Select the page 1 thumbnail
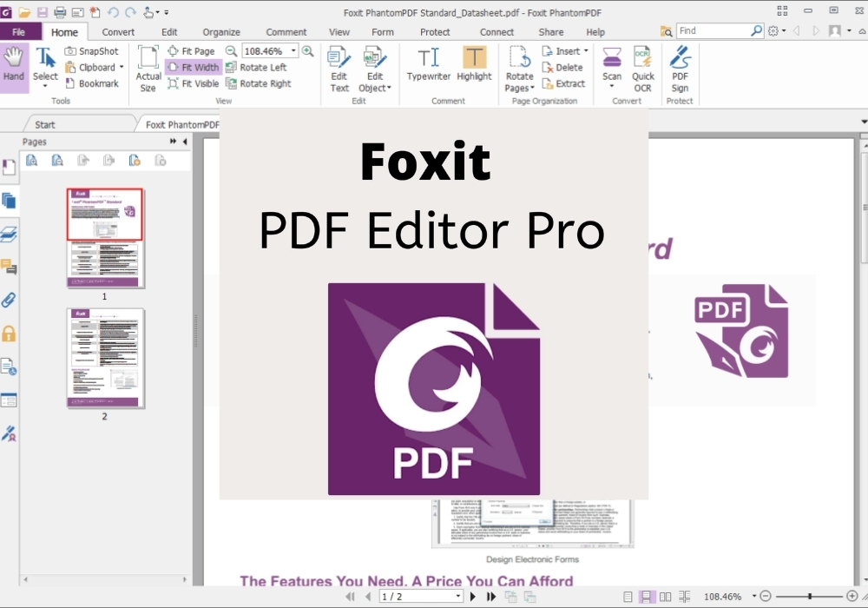Viewport: 868px width, 608px height. [105, 237]
